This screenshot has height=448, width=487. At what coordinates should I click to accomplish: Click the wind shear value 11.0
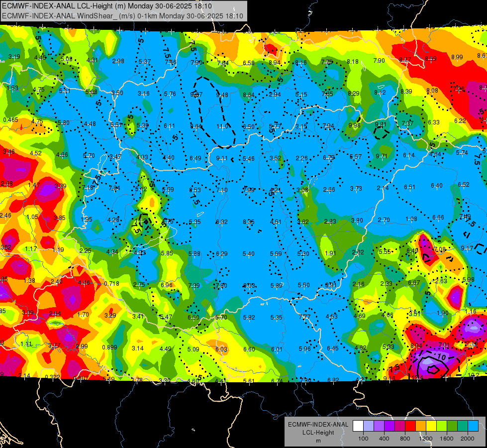[x=222, y=126]
